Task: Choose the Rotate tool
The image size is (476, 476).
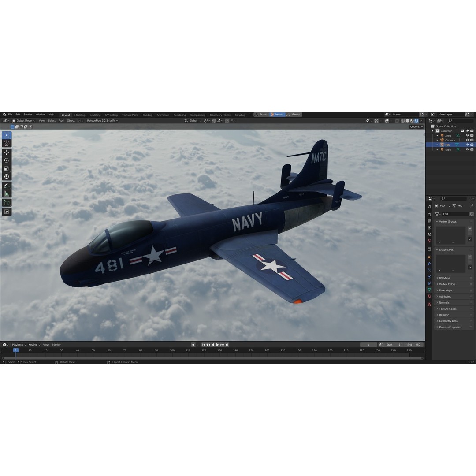Action: click(x=6, y=160)
